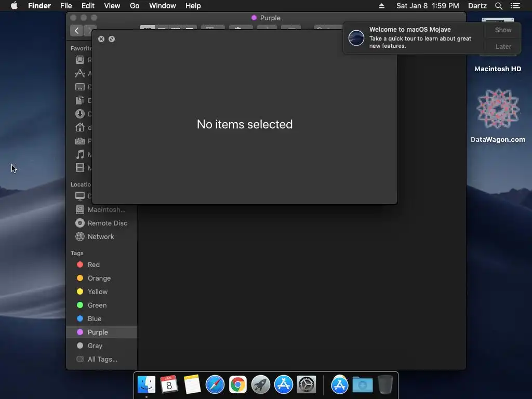Open the Edit menu

click(88, 6)
